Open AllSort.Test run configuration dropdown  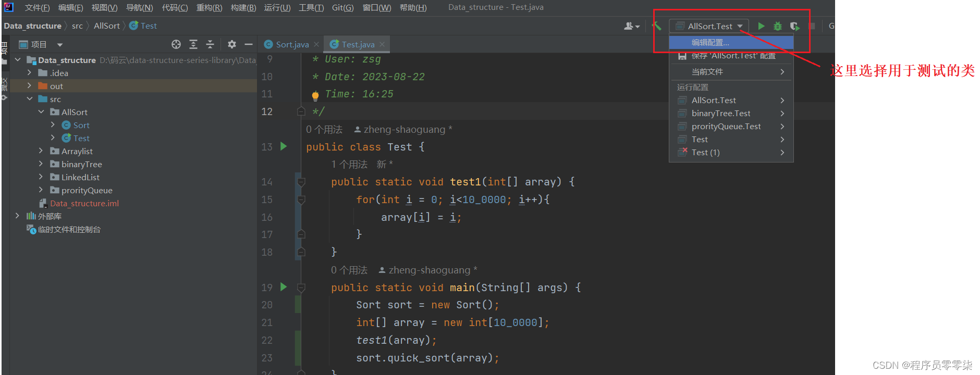pos(709,26)
